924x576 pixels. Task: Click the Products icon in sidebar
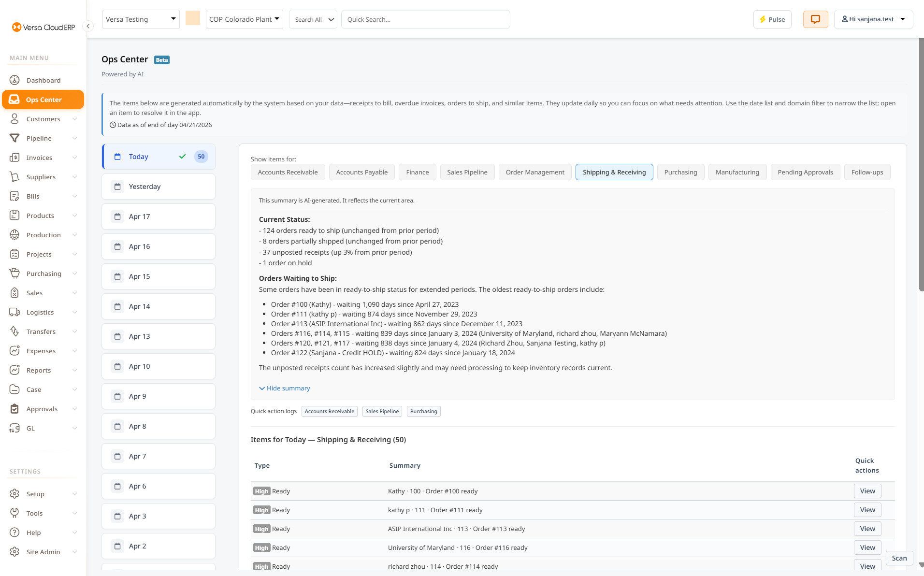coord(14,216)
